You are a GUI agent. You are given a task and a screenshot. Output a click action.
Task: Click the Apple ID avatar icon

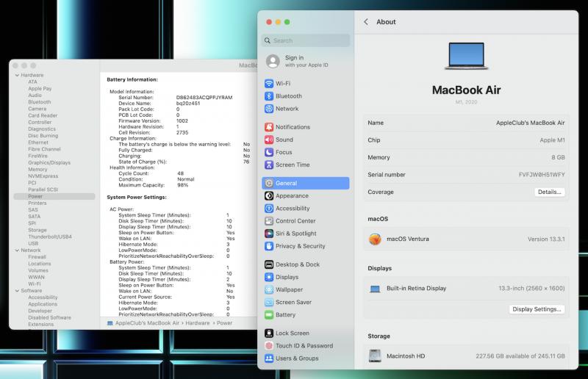273,61
